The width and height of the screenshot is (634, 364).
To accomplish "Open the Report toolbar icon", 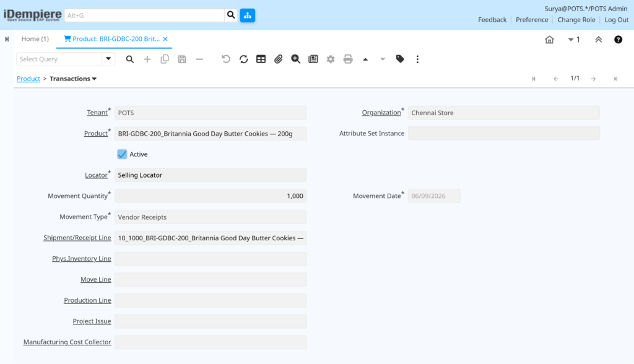I will [x=313, y=59].
